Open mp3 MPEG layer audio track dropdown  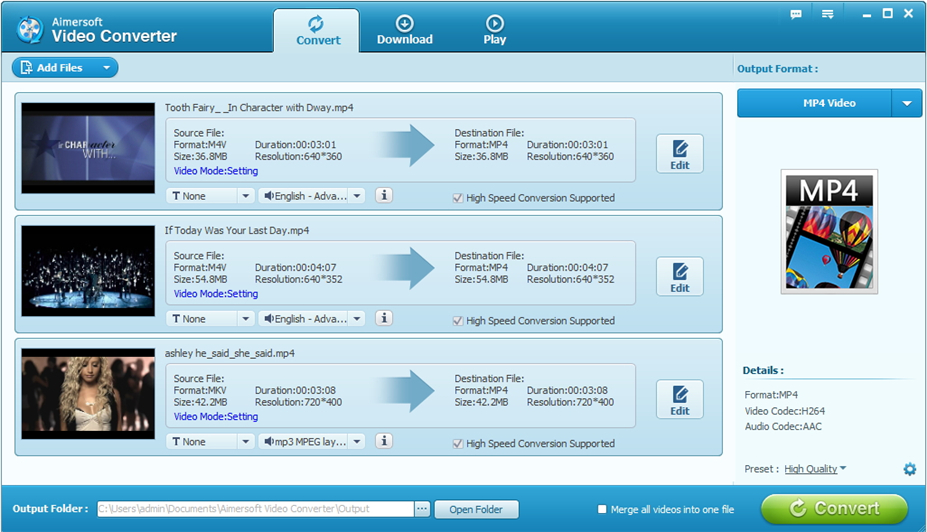pos(311,441)
